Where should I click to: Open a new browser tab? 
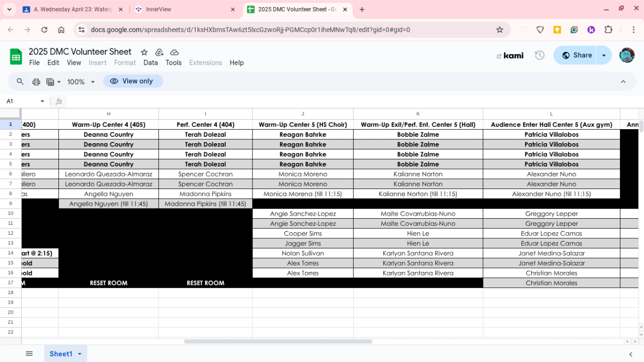pos(362,10)
